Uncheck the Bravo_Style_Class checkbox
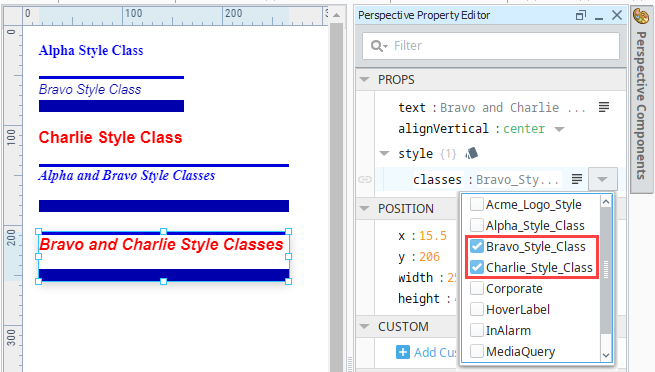This screenshot has height=372, width=655. tap(477, 246)
